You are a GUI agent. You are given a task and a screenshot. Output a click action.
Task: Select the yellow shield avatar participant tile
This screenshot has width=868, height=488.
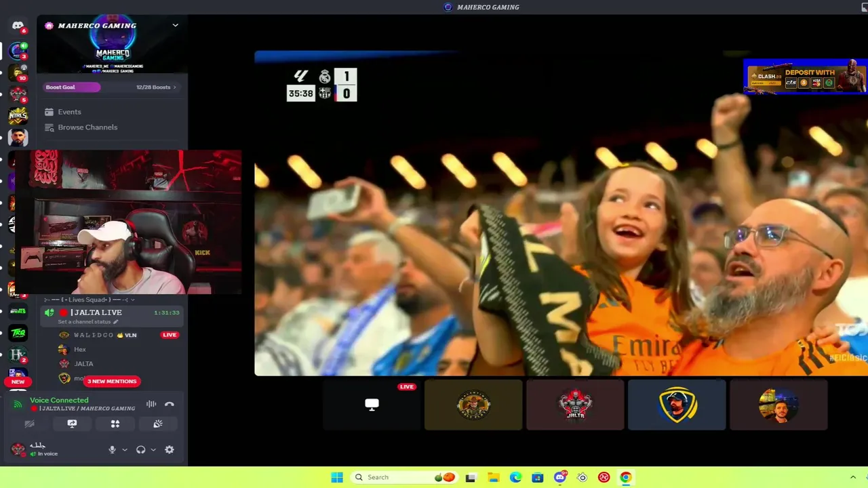tap(677, 405)
